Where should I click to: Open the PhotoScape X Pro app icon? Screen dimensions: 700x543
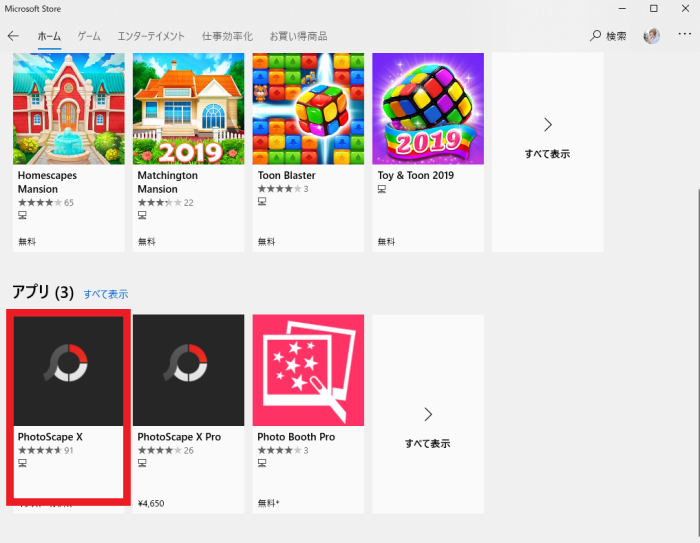(x=188, y=370)
